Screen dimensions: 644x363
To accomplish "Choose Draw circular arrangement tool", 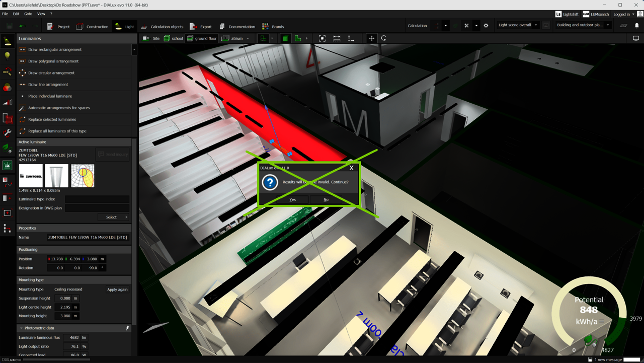I will pos(51,73).
